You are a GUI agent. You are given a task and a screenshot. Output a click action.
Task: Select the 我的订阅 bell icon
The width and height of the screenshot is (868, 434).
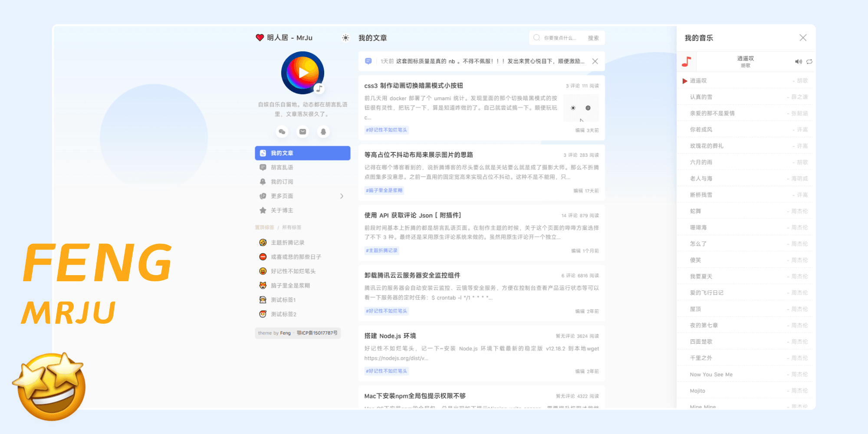tap(263, 181)
